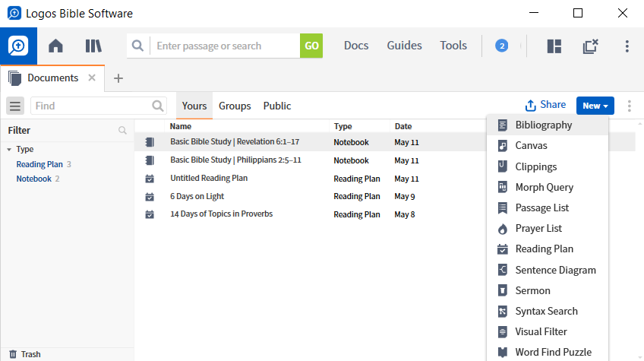Screen dimensions: 644x361
Task: Click the Prayer List flame icon
Action: tap(502, 229)
